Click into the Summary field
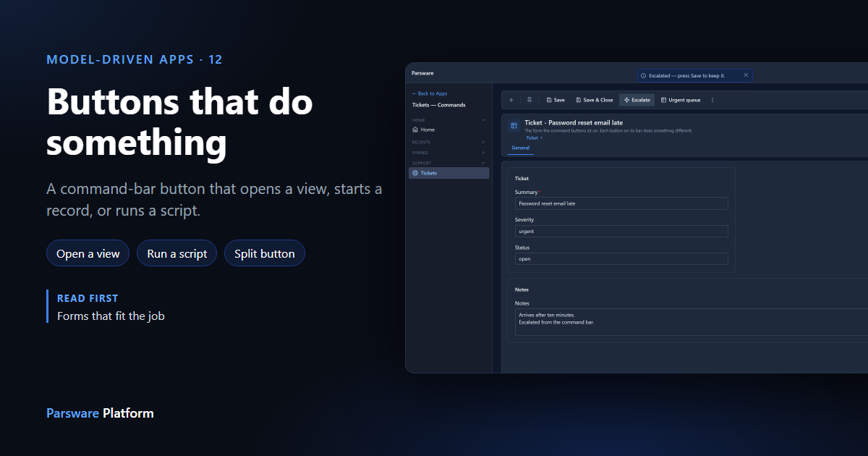Viewport: 868px width, 456px height. (x=621, y=203)
